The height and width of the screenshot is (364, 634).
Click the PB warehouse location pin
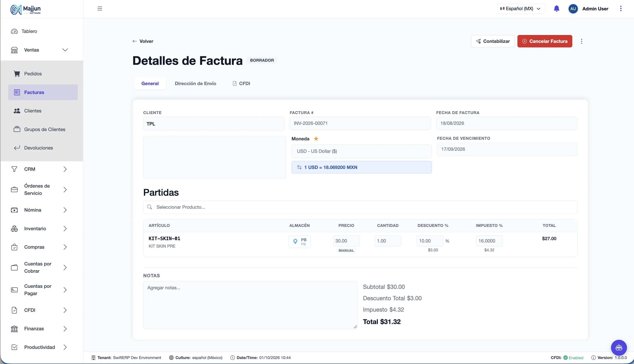295,241
